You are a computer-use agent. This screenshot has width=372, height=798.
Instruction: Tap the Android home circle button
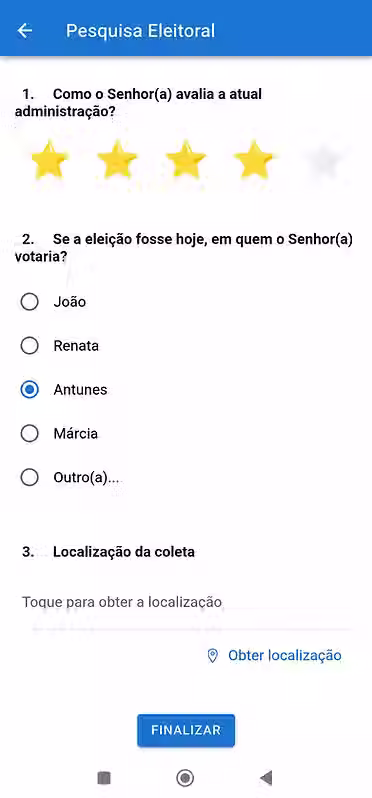click(185, 778)
